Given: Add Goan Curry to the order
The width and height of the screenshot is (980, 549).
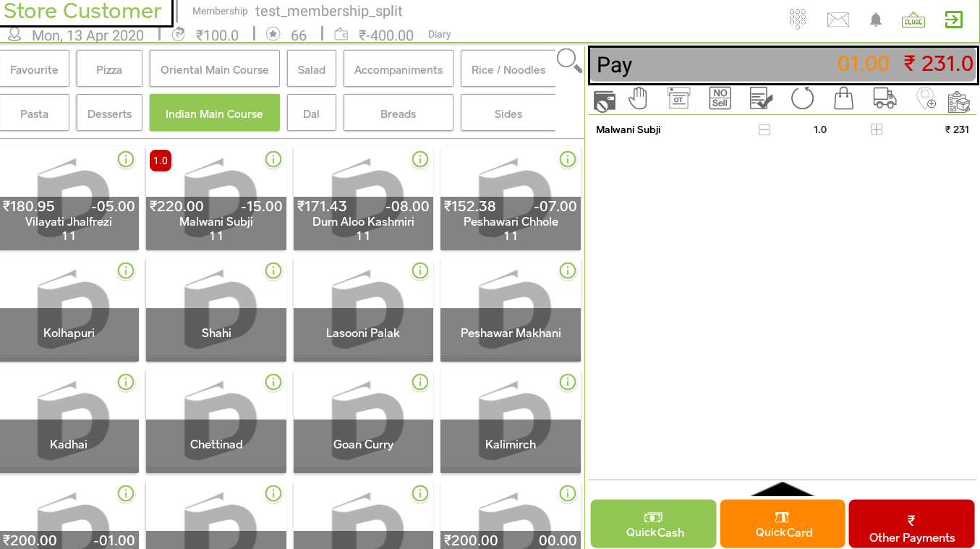Looking at the screenshot, I should pos(363,421).
